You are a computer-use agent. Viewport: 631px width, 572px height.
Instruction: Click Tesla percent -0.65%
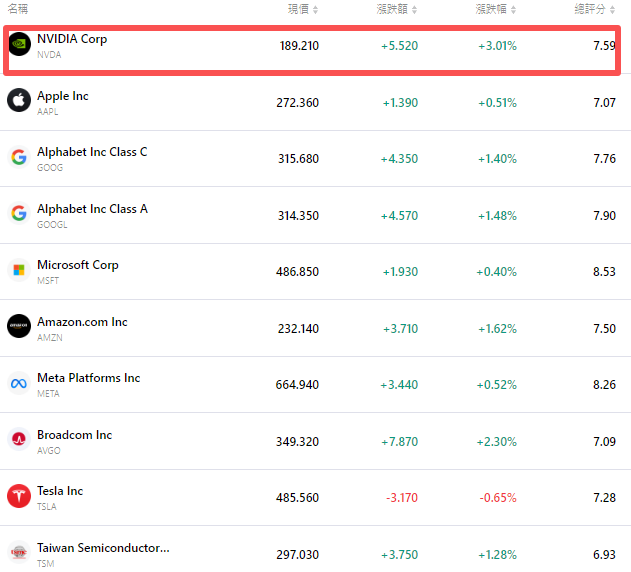(498, 498)
